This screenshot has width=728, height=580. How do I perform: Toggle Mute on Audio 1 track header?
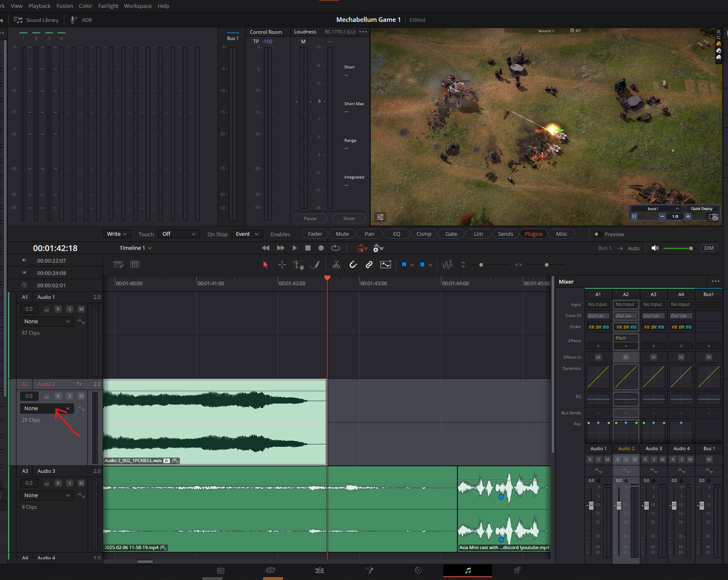tap(81, 309)
